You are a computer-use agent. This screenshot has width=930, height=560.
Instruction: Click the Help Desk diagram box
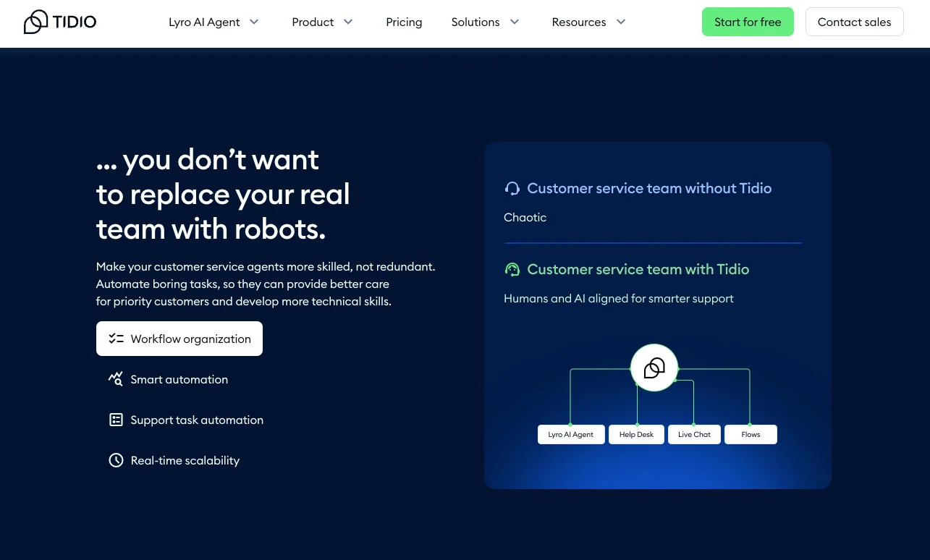pyautogui.click(x=636, y=434)
